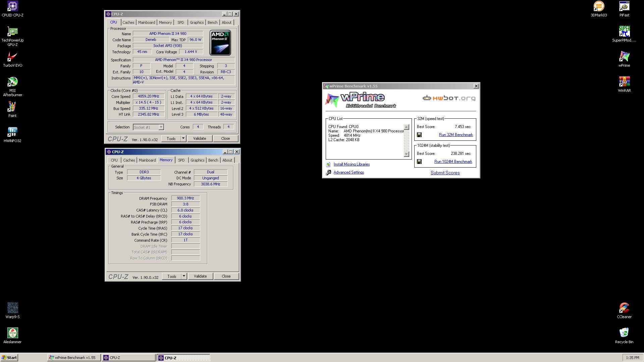Click CPU name field AMD Phenom II X4 980
Screen dimensions: 644x362
click(x=168, y=34)
